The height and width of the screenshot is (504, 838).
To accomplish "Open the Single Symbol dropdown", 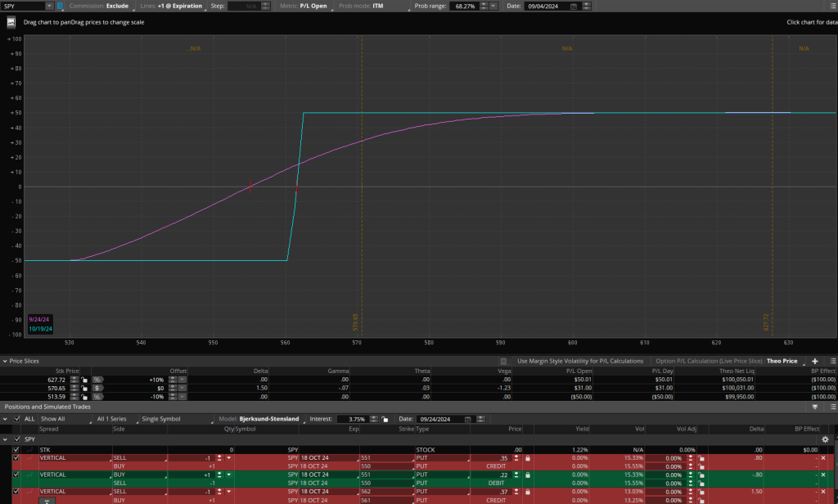I will pyautogui.click(x=164, y=418).
